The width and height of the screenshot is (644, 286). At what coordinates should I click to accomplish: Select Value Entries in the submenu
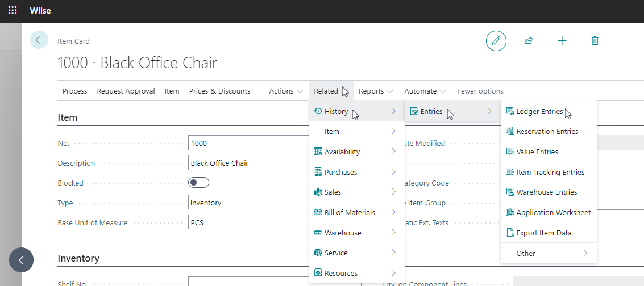coord(537,152)
